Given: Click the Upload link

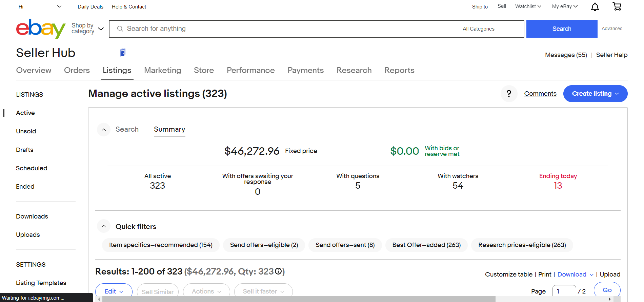Looking at the screenshot, I should pos(610,274).
